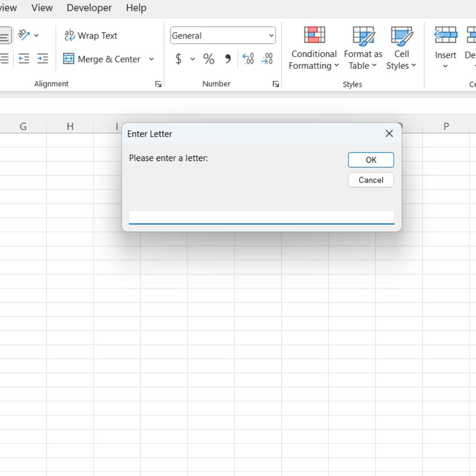Cancel the Enter Letter dialog
Image resolution: width=476 pixels, height=476 pixels.
371,180
